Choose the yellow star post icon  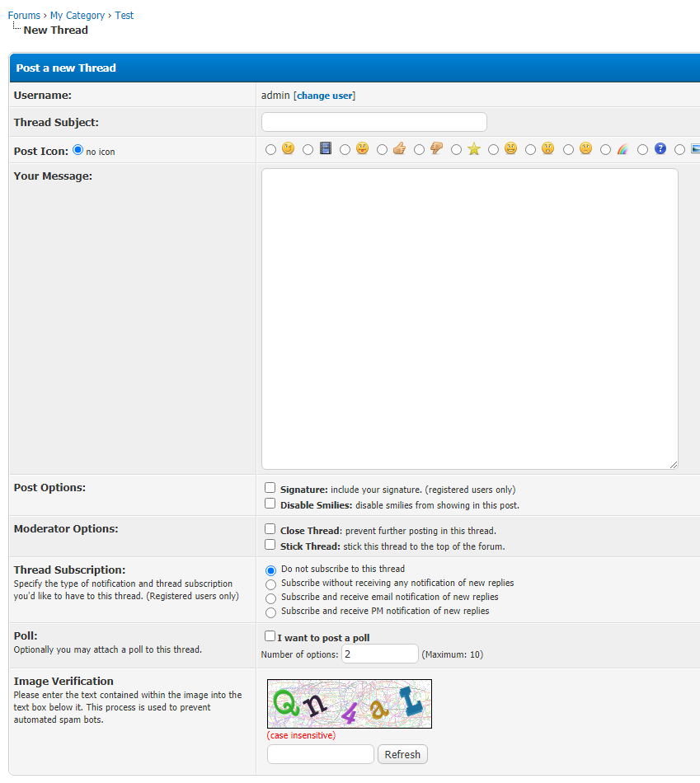tap(456, 150)
